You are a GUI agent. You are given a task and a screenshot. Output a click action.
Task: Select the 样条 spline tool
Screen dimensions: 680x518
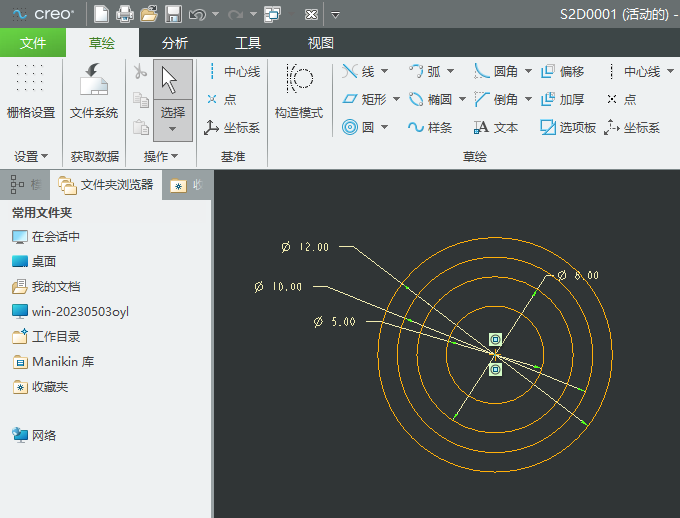coord(430,127)
